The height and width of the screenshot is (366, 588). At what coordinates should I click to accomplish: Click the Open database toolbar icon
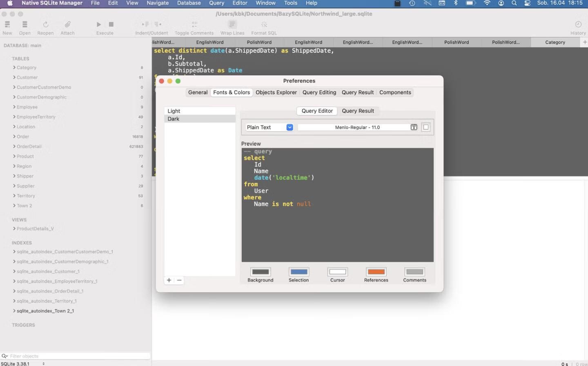[24, 25]
